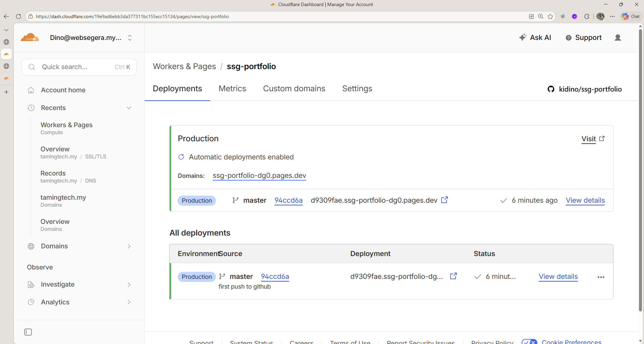Click the Ask AI sparkle button
644x344 pixels.
click(x=535, y=38)
